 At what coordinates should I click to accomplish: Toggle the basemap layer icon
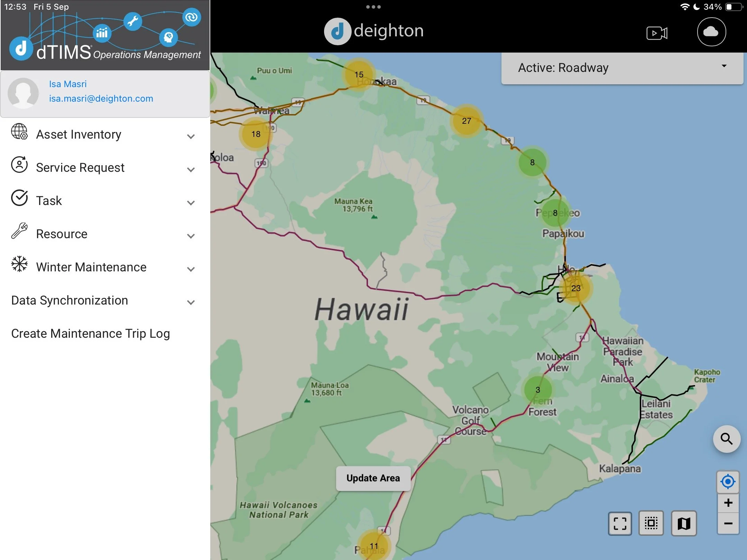[x=683, y=523]
